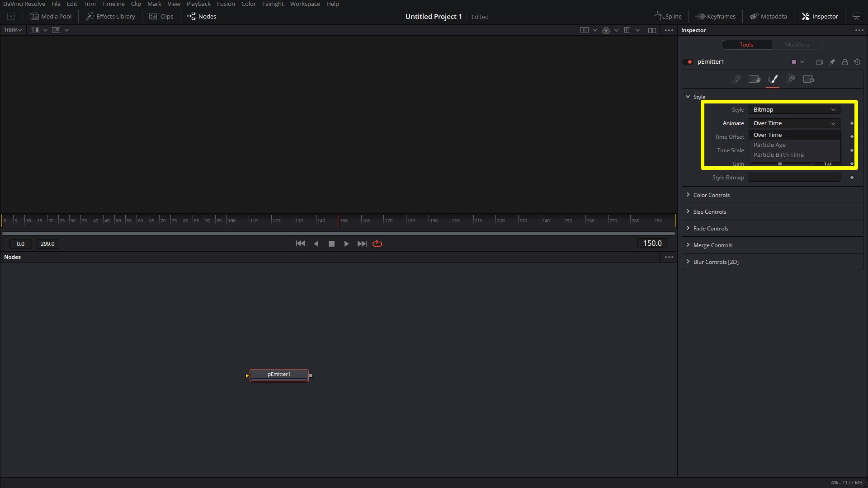Toggle the Style Bitmap keyframe diamond
The image size is (868, 488).
(852, 178)
